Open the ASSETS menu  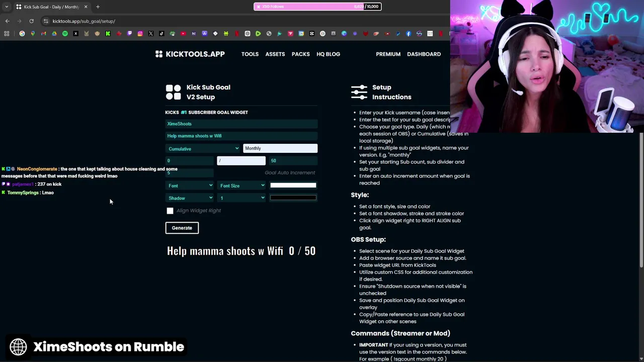275,54
